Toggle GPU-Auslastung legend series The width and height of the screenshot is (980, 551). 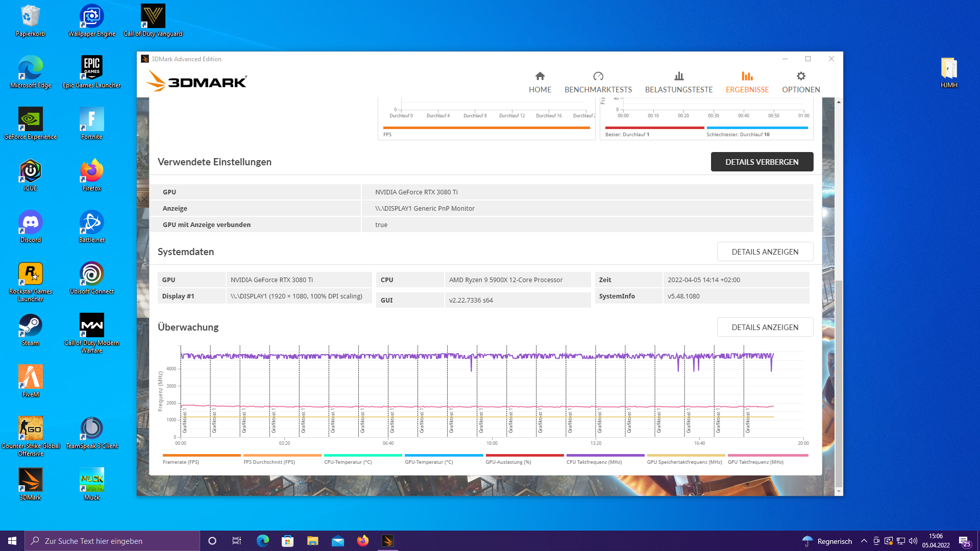508,462
